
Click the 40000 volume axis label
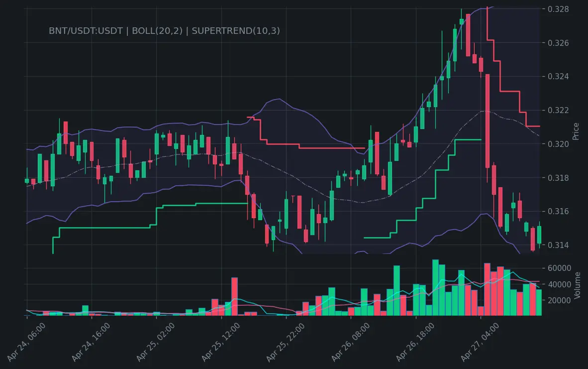point(559,284)
